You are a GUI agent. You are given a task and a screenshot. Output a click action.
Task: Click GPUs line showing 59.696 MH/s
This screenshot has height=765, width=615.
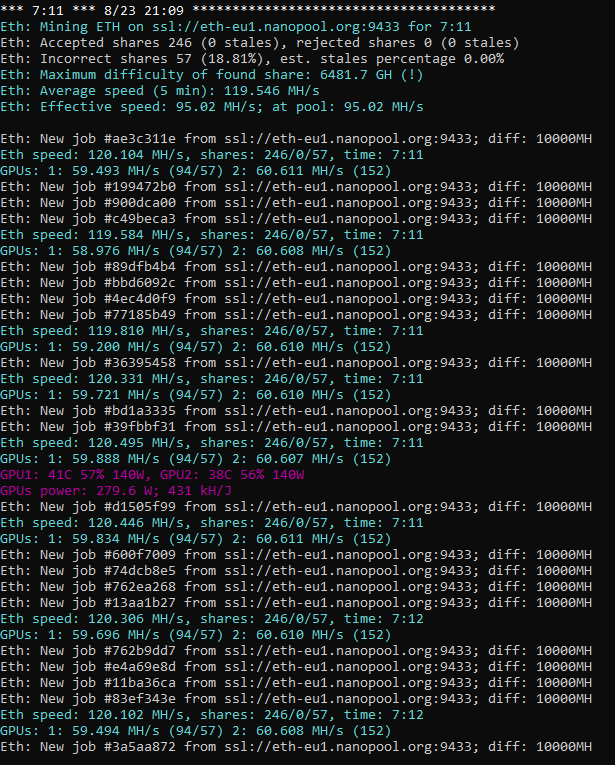[x=196, y=635]
